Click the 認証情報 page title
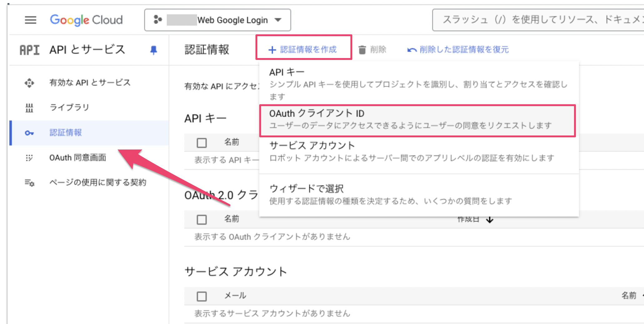This screenshot has height=324, width=644. (x=207, y=50)
